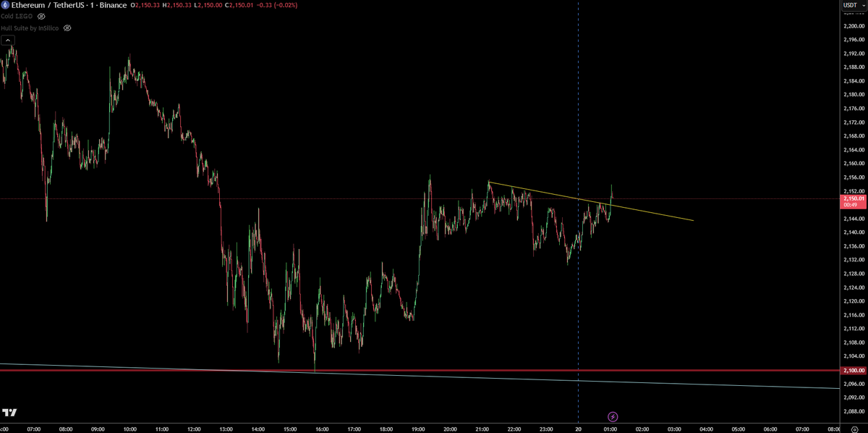This screenshot has height=433, width=868.
Task: Open the 1-minute interval selector
Action: (x=91, y=6)
